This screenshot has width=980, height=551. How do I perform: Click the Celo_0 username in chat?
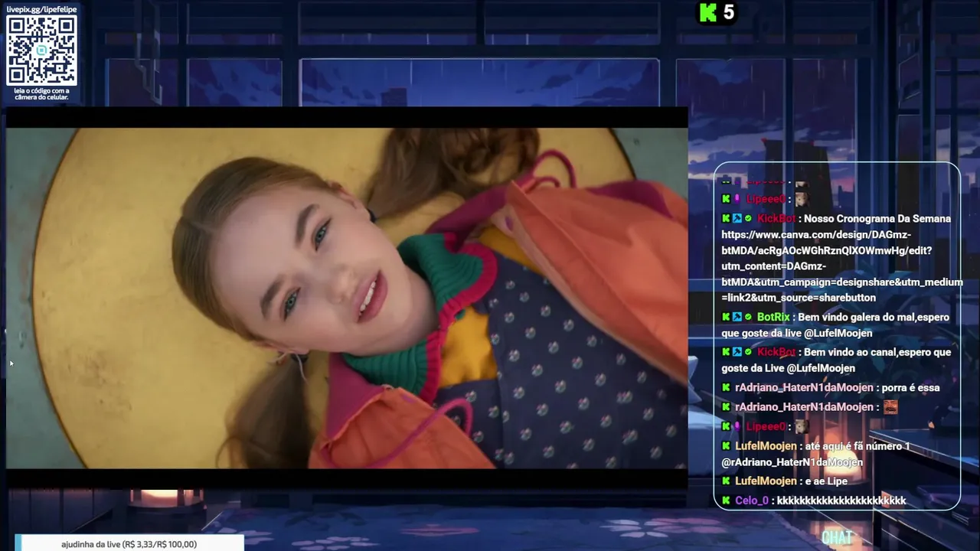751,500
